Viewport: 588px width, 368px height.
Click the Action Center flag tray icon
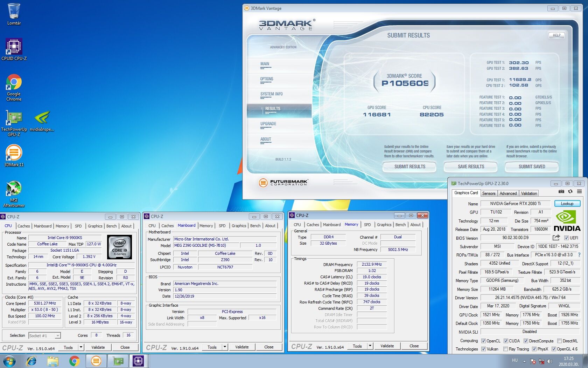point(533,361)
